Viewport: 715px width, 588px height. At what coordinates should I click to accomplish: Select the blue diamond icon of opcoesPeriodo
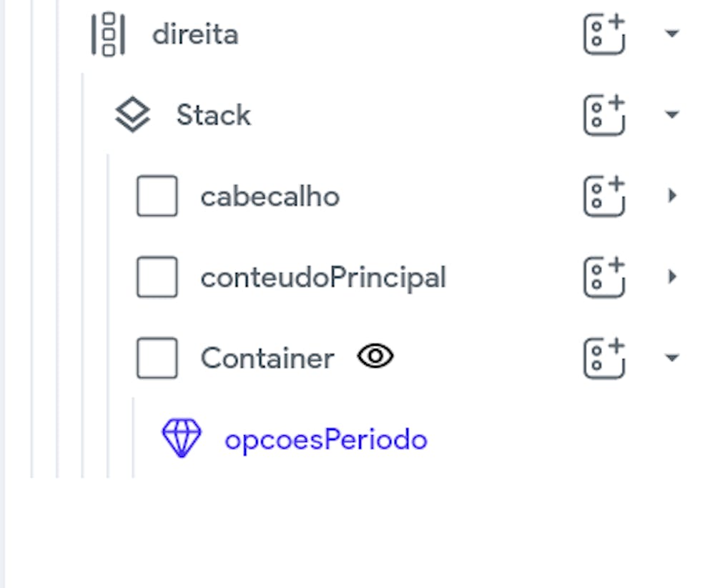(x=180, y=437)
